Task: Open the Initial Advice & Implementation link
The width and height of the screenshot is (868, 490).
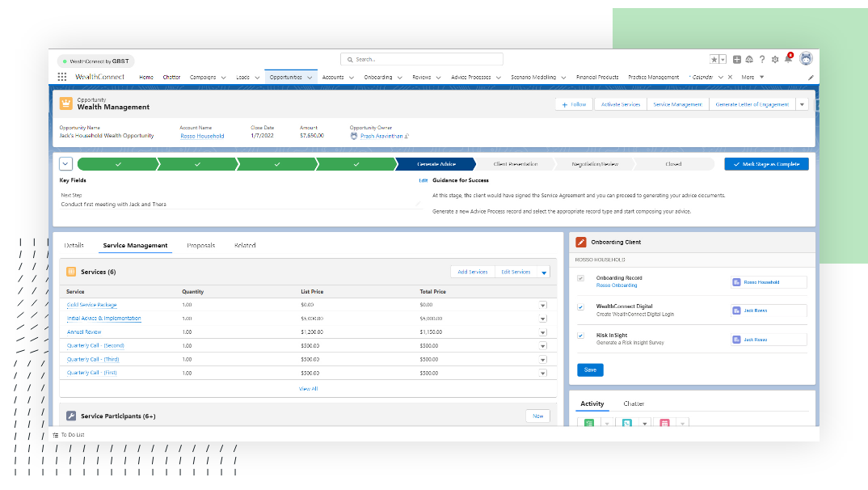Action: [x=103, y=319]
